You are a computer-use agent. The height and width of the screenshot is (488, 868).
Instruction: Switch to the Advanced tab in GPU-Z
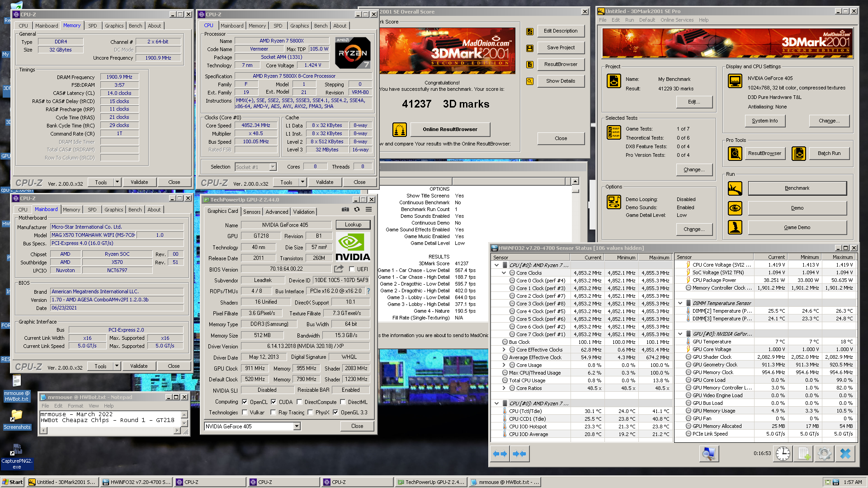[x=277, y=212]
